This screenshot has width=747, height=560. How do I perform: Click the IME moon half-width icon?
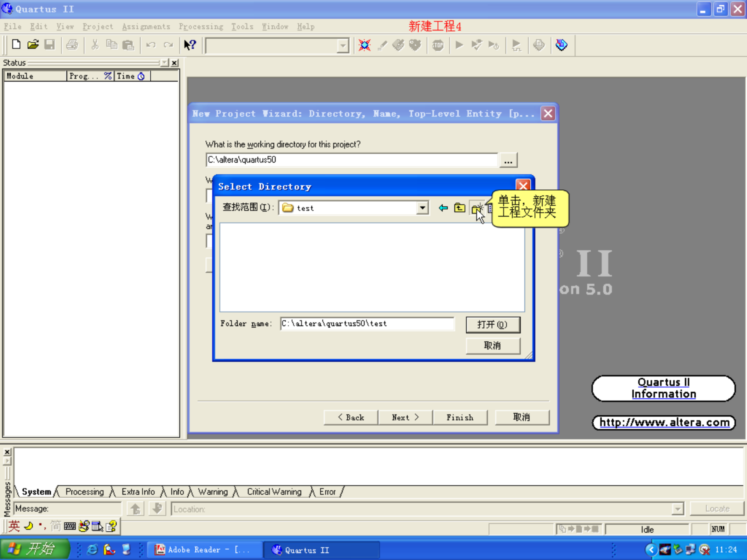[28, 526]
